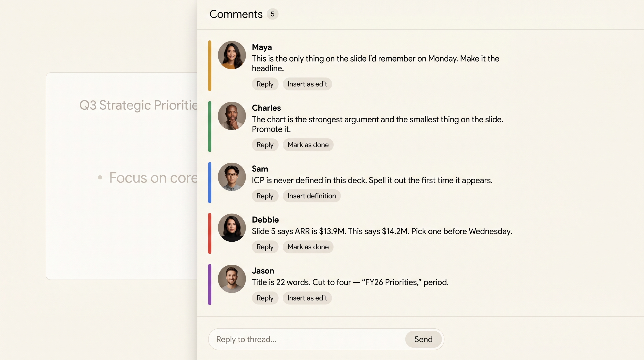Reply to Sam's ICP comment
The image size is (644, 360).
coord(265,196)
